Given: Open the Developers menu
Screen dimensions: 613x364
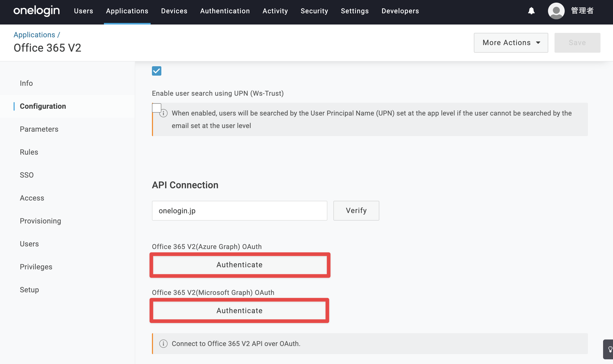Looking at the screenshot, I should click(x=400, y=11).
